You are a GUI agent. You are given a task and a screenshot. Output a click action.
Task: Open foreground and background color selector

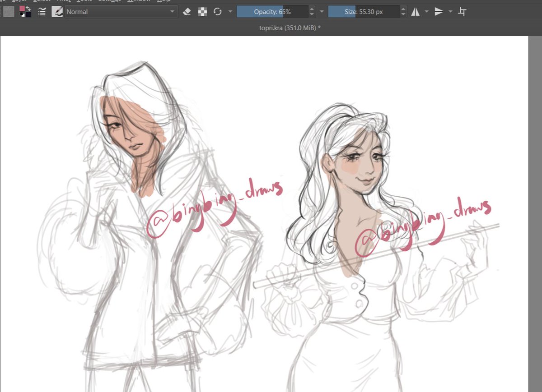25,12
